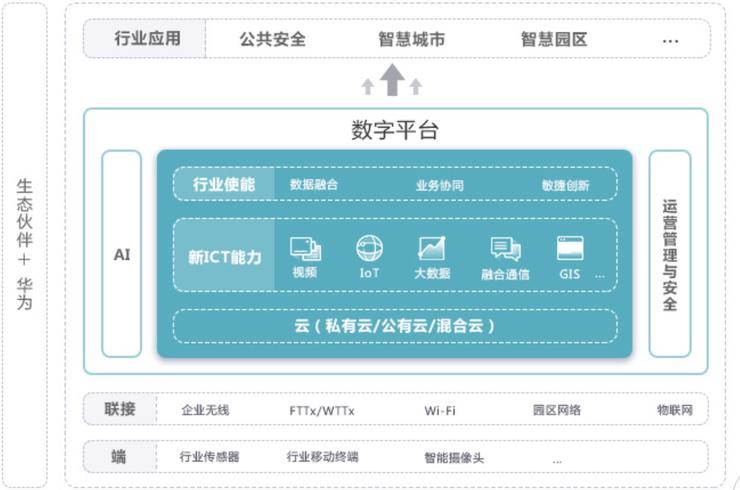Image resolution: width=740 pixels, height=490 pixels.
Task: Click the ellipsis after 智慧园区
Action: click(x=670, y=41)
